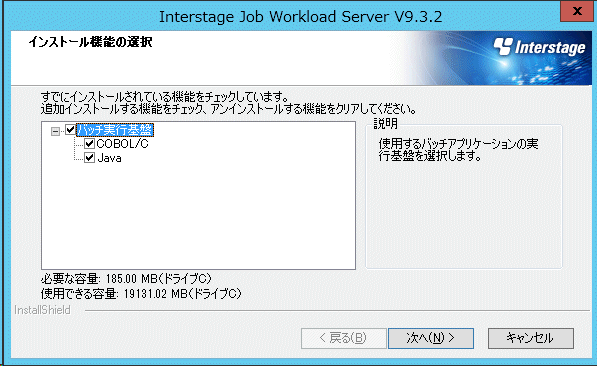Toggle the Java checkbox
The height and width of the screenshot is (366, 597).
tap(89, 158)
